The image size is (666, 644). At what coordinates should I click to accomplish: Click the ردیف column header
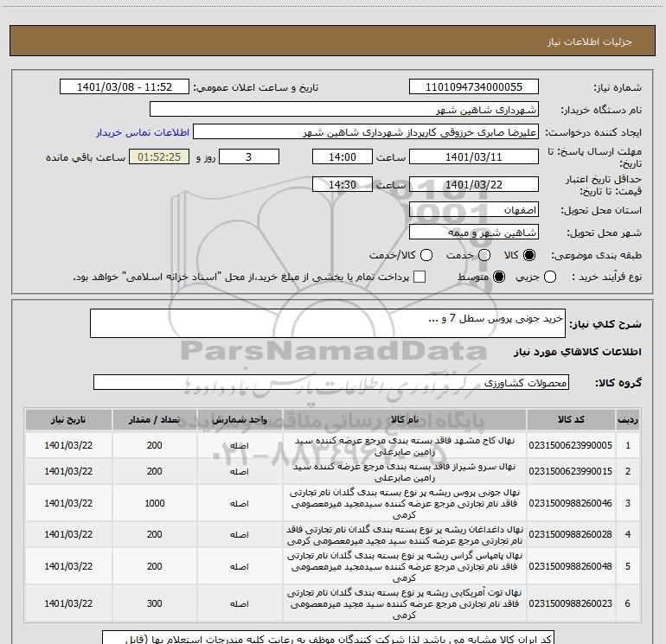click(628, 419)
